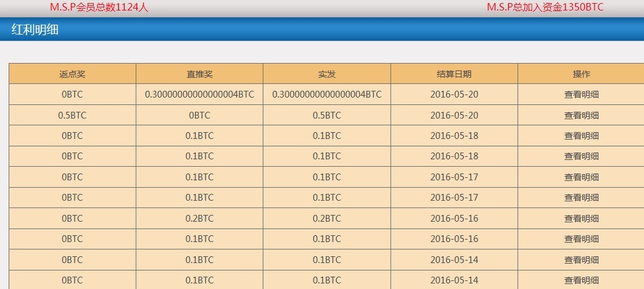Open 查看明细 for the 0.30000000000000004BTC row

tap(581, 94)
